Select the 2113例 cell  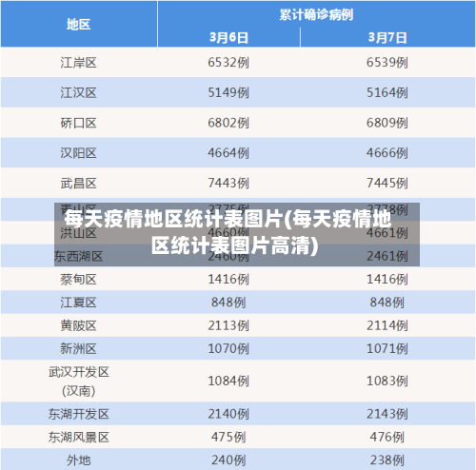tap(228, 325)
